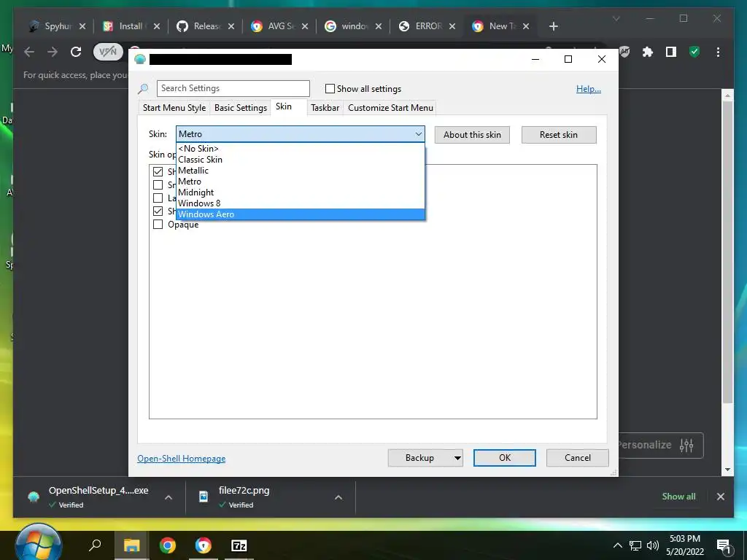Open notification center icon

click(723, 545)
